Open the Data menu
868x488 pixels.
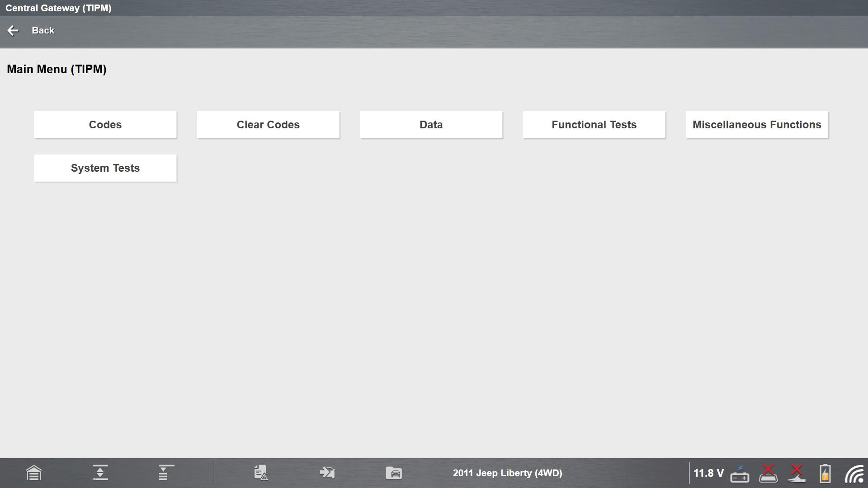coord(431,125)
